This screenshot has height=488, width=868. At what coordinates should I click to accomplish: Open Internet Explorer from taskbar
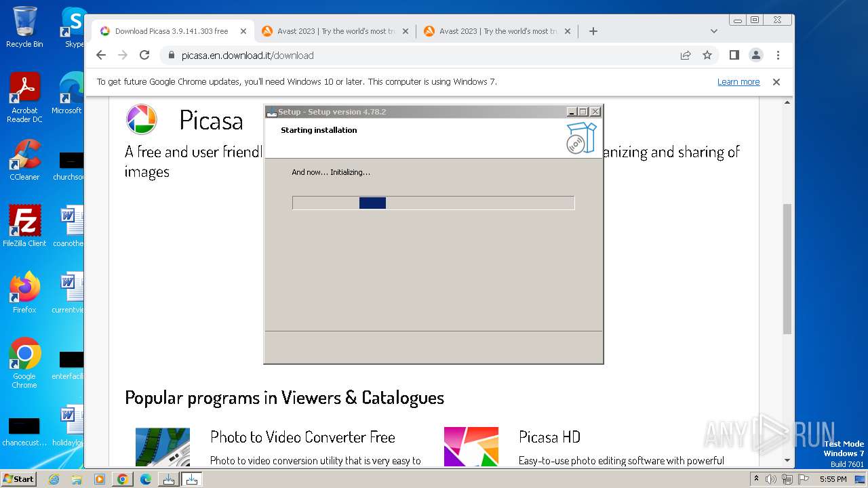click(54, 479)
